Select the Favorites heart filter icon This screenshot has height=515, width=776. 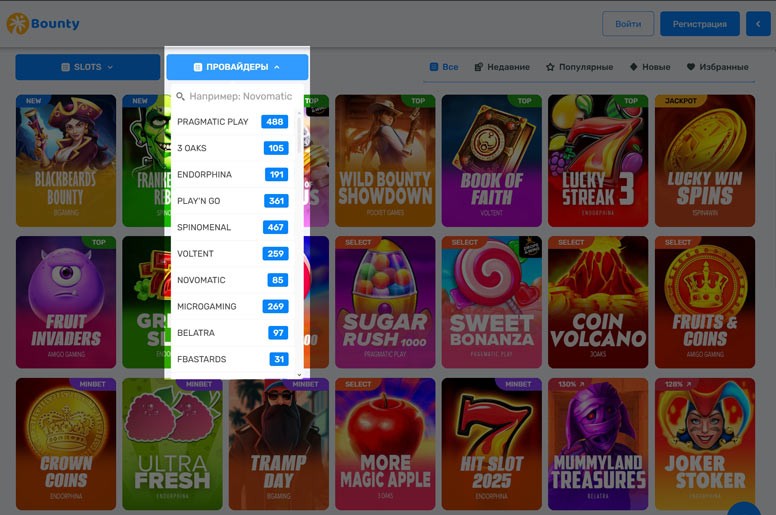[x=691, y=67]
